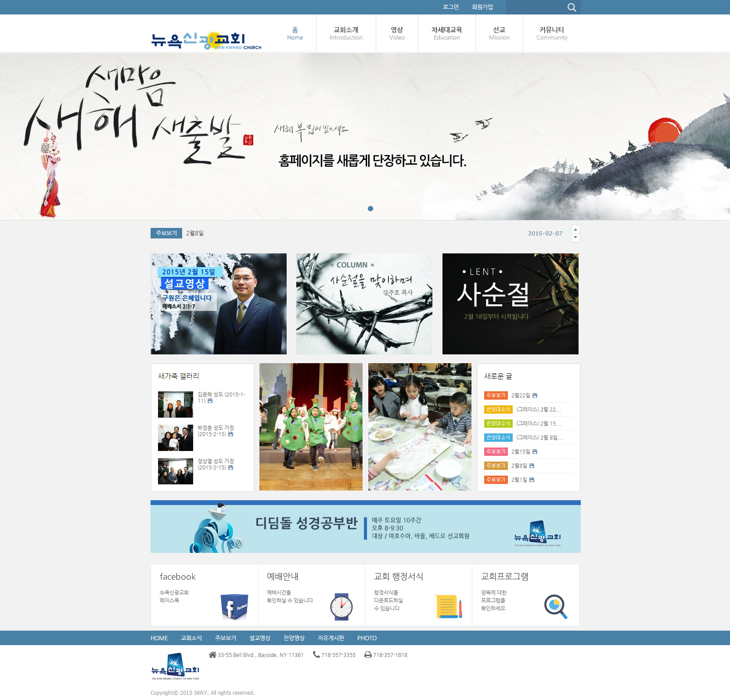Select the second banner slide dot
The width and height of the screenshot is (730, 700).
pos(370,209)
